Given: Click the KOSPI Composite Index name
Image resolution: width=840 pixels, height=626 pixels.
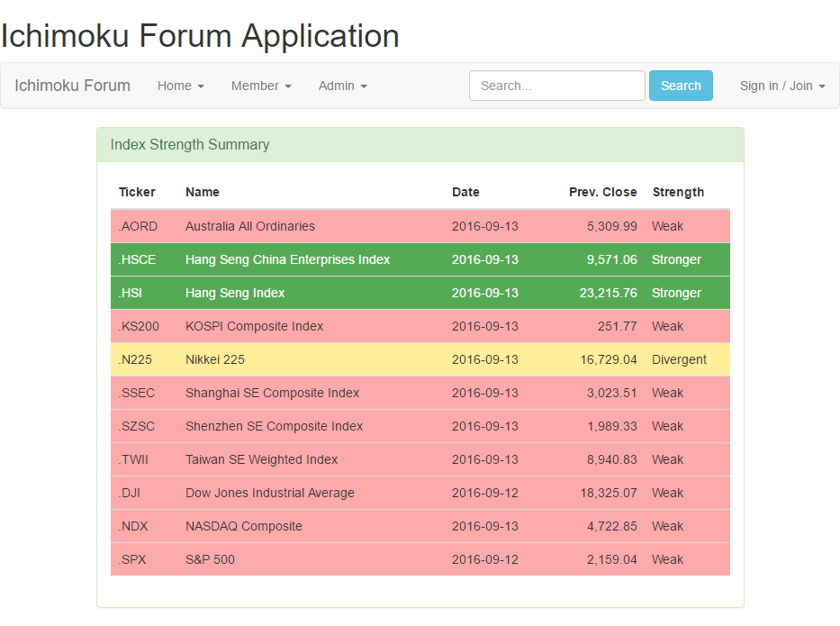Looking at the screenshot, I should (x=254, y=326).
